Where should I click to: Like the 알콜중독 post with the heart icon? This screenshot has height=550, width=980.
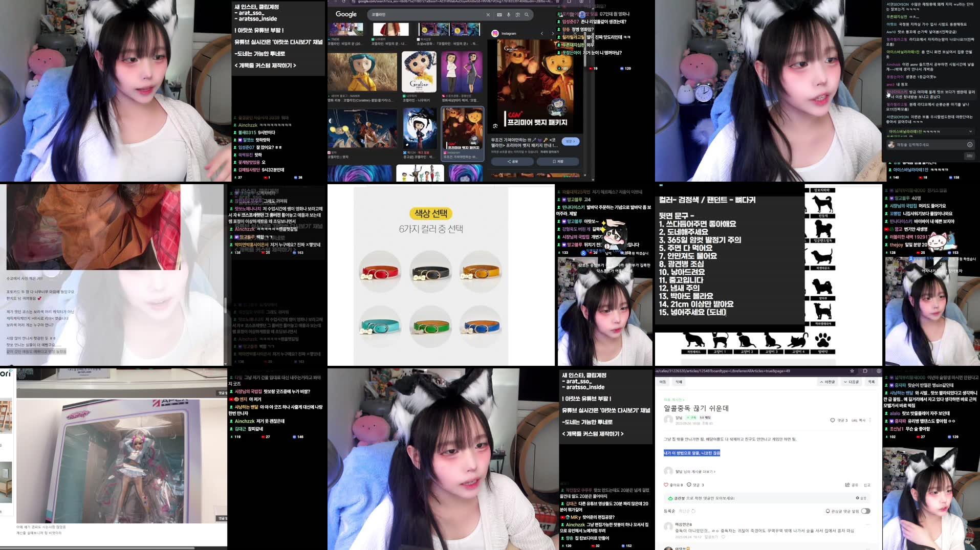666,485
